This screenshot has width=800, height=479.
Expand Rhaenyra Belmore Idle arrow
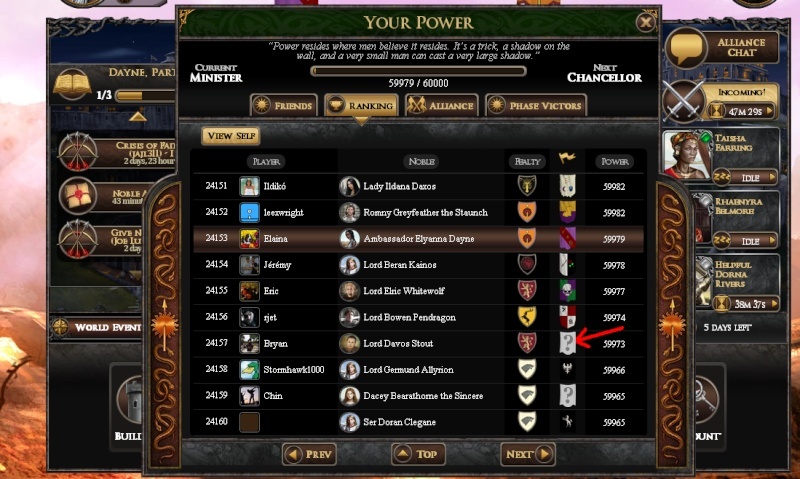tap(772, 240)
